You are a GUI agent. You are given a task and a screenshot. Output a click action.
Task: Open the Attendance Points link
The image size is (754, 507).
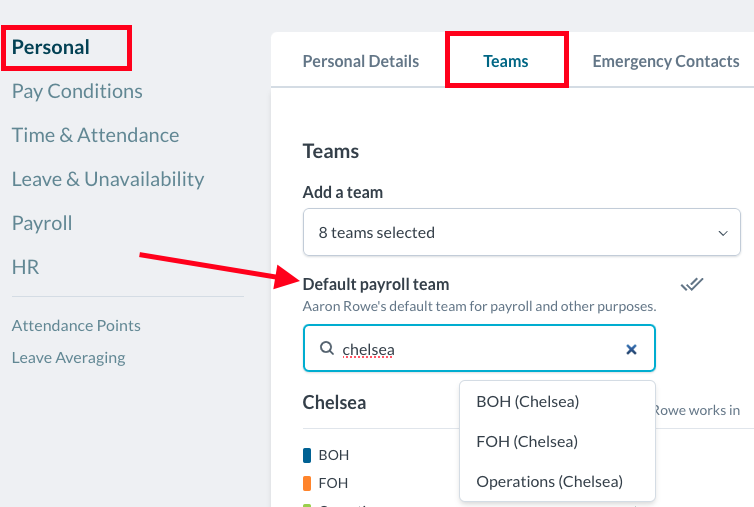76,325
